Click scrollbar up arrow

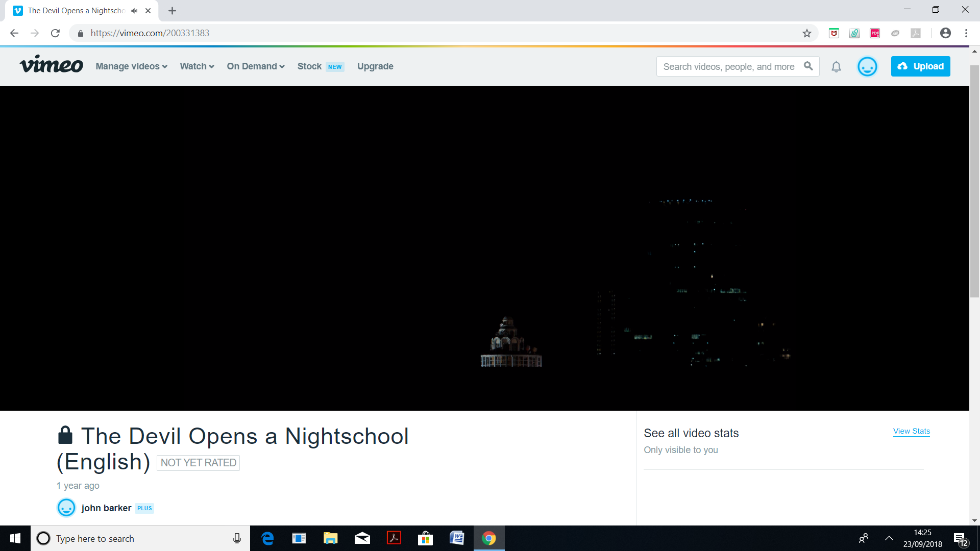974,51
